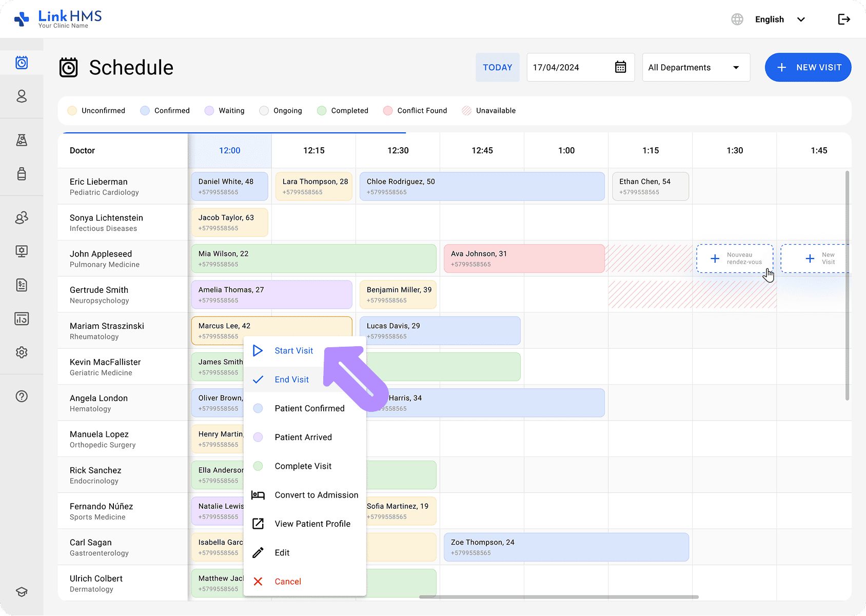
Task: Select View Patient Profile option
Action: coord(312,524)
